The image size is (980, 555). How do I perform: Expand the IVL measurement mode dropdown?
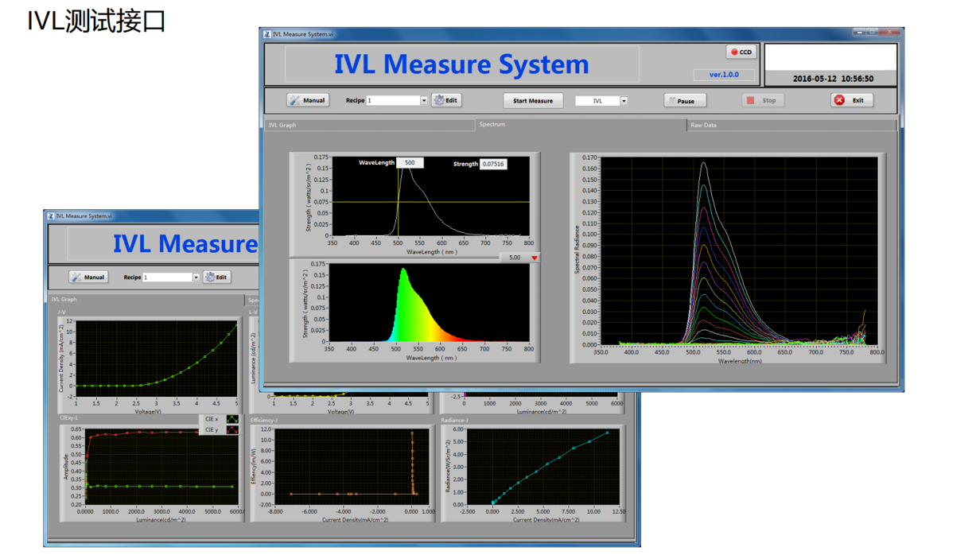(624, 101)
